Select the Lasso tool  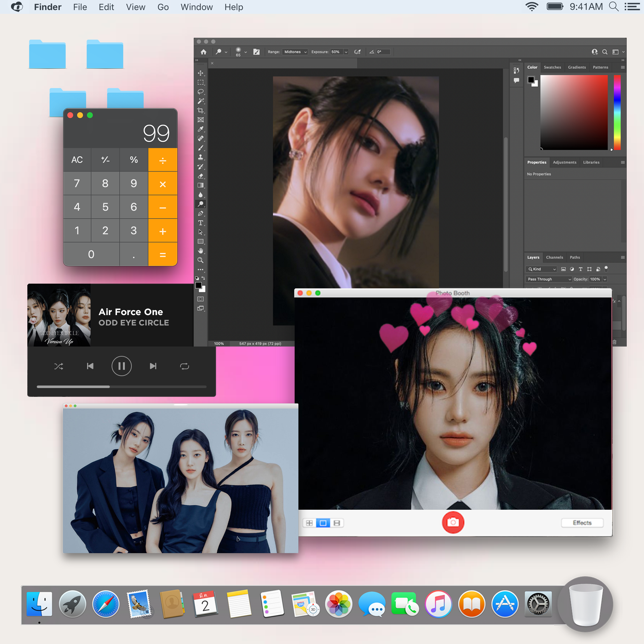200,92
